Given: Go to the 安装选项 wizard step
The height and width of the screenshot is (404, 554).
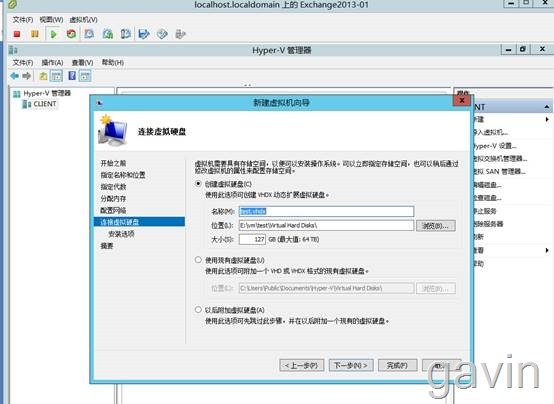Looking at the screenshot, I should 121,234.
